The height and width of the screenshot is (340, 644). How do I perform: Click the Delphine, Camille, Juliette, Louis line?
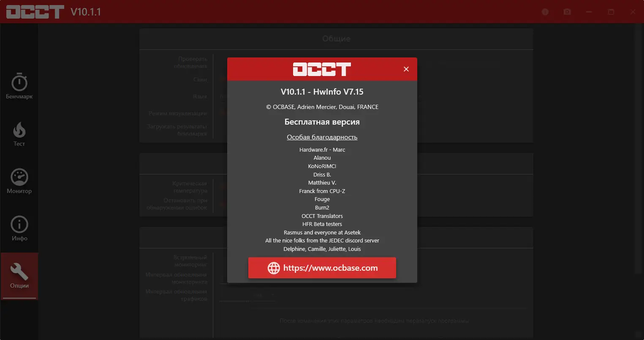322,249
